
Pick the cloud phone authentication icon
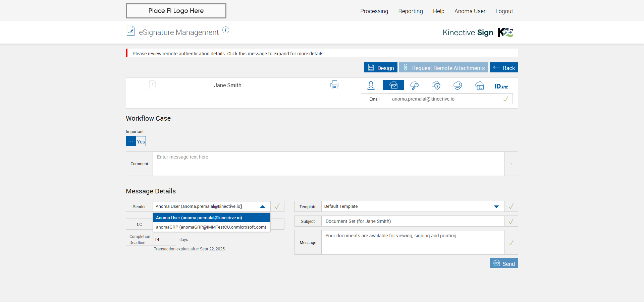tap(458, 85)
